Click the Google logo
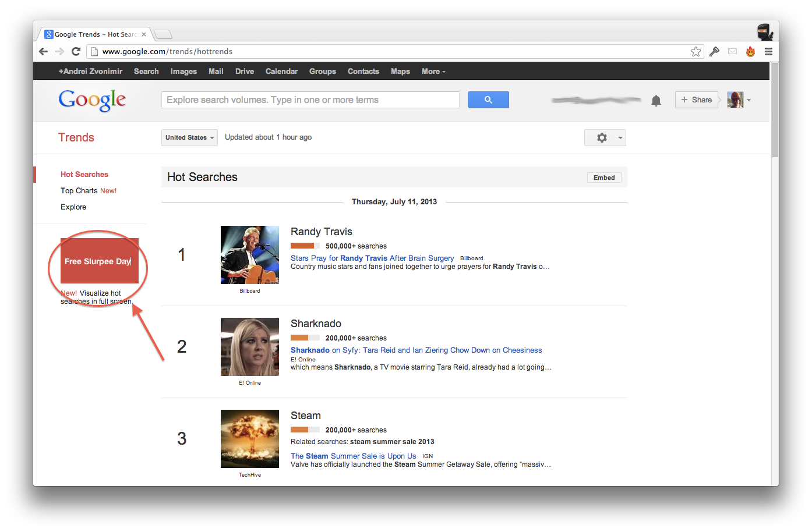 (x=91, y=100)
